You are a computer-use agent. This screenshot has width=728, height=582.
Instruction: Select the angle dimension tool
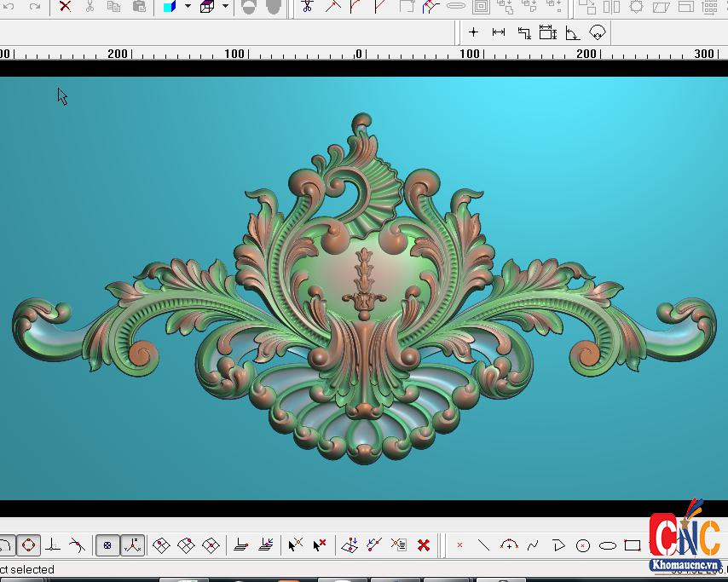tap(573, 33)
